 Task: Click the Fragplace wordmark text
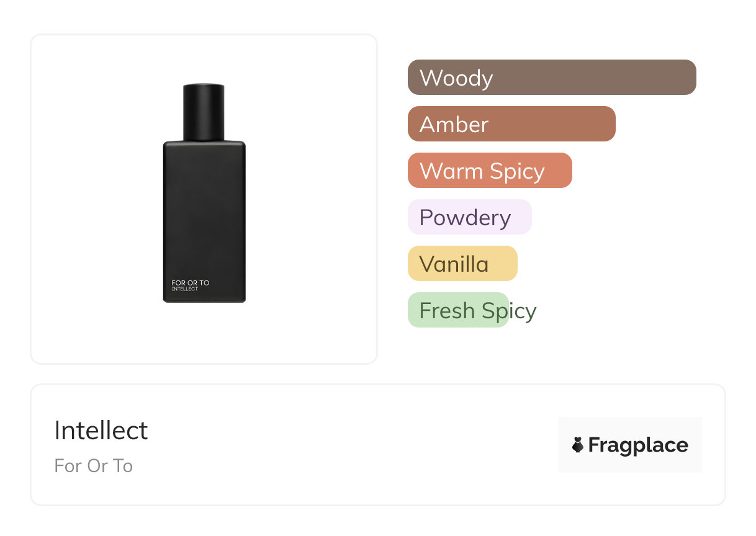point(638,445)
